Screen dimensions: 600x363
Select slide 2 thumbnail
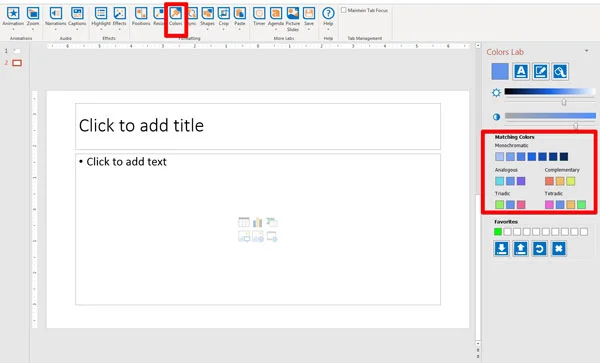(17, 63)
